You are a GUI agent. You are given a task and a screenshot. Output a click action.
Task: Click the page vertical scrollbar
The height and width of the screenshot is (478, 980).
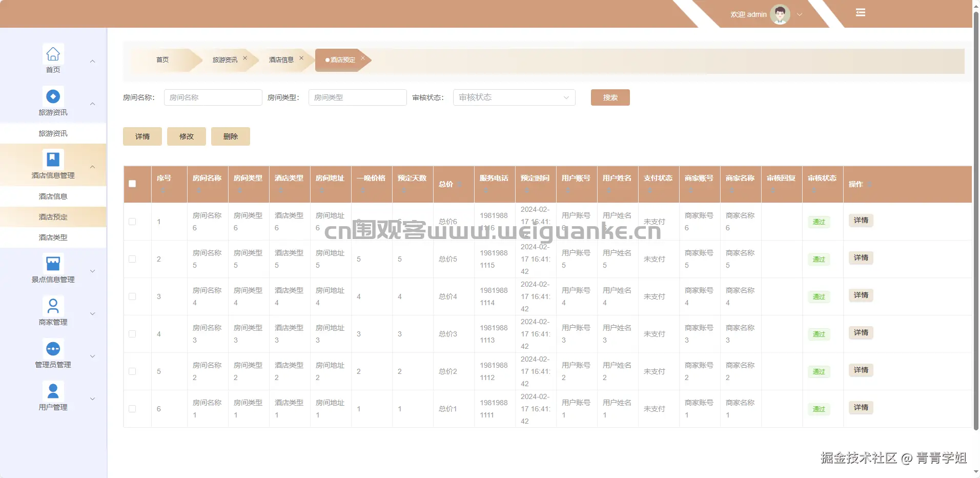tap(976, 221)
